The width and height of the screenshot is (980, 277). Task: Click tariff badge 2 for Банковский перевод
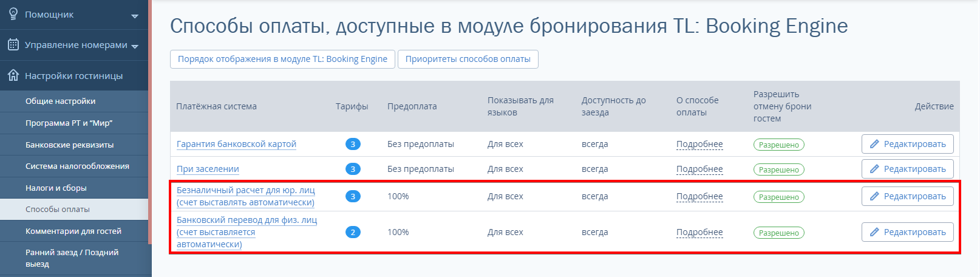pos(353,232)
